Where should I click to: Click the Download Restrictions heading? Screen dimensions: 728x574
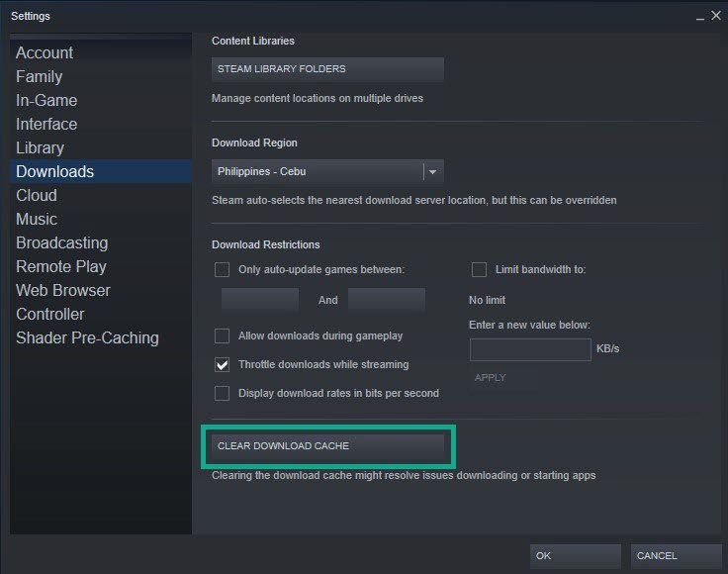(265, 244)
